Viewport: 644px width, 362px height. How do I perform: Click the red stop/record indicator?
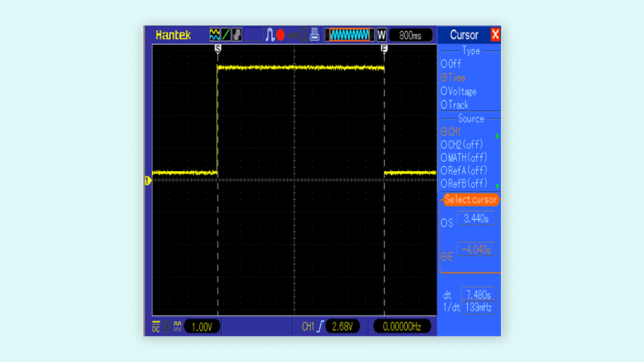[281, 35]
